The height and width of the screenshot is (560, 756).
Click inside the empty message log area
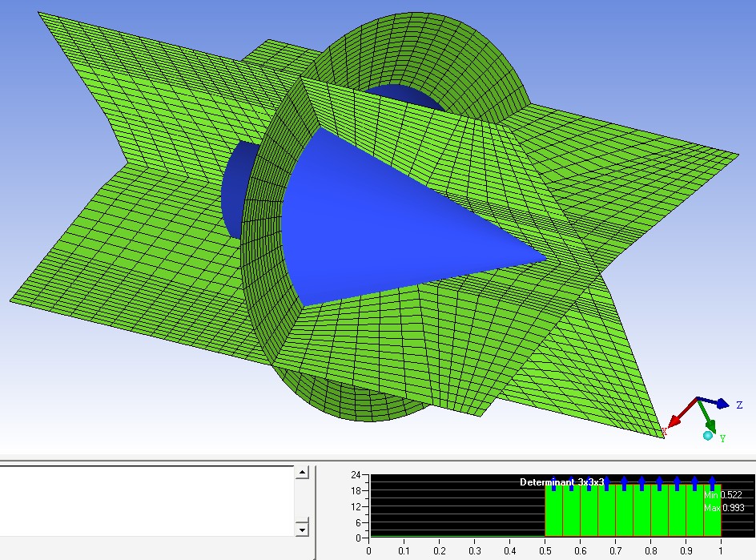pyautogui.click(x=144, y=500)
